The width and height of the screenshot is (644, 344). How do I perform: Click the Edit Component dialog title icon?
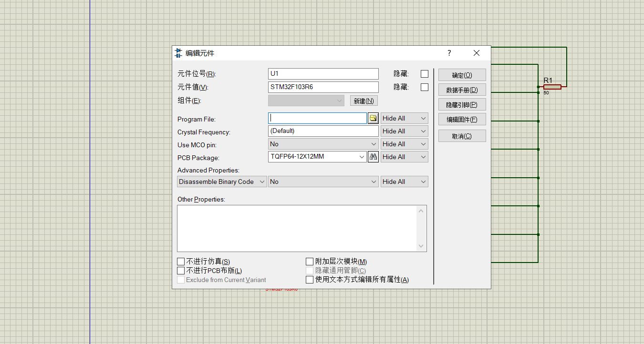pyautogui.click(x=178, y=53)
